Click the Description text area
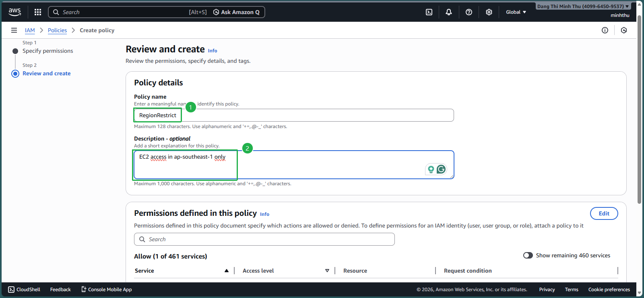 294,165
